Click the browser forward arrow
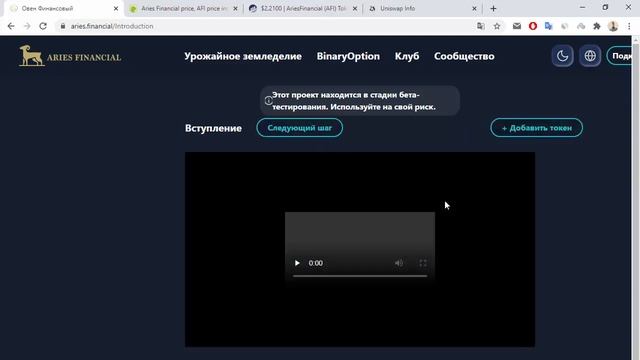This screenshot has height=360, width=640. click(27, 26)
